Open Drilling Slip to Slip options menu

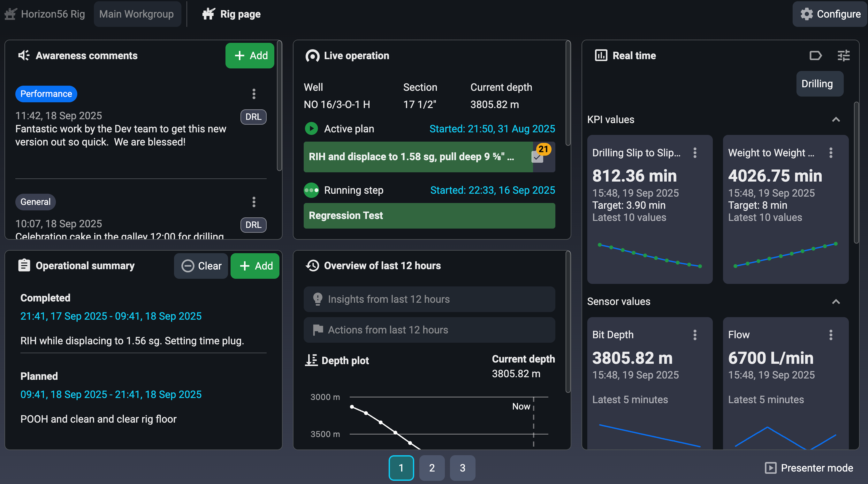point(695,153)
